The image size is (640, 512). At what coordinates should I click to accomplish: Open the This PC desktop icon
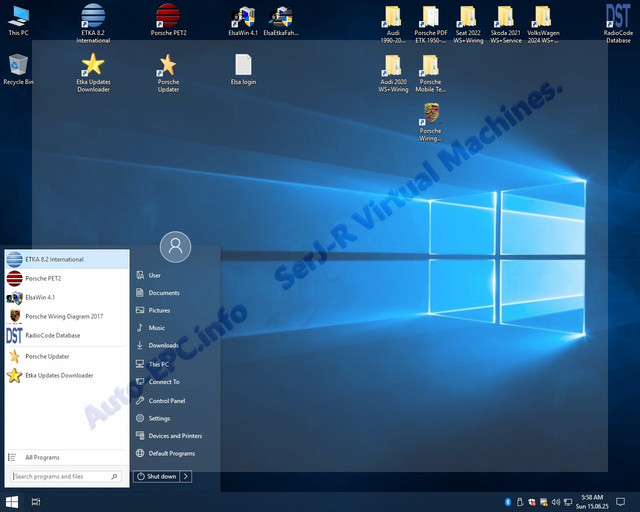pos(18,21)
